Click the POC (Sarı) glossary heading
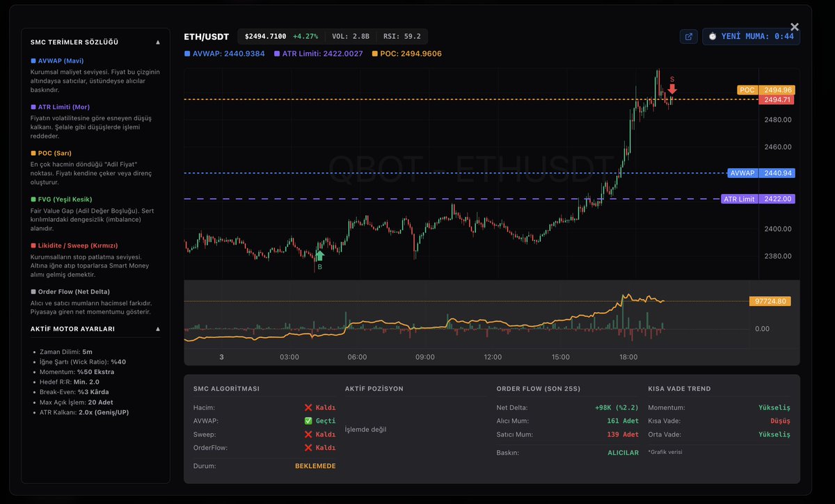Viewport: 835px width, 504px height. (x=55, y=153)
